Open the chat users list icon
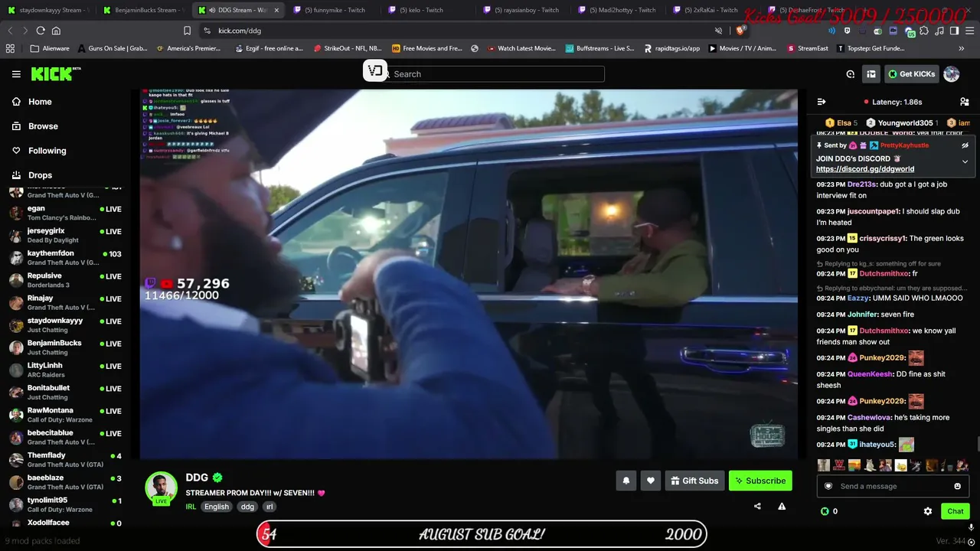The height and width of the screenshot is (551, 980). click(964, 102)
